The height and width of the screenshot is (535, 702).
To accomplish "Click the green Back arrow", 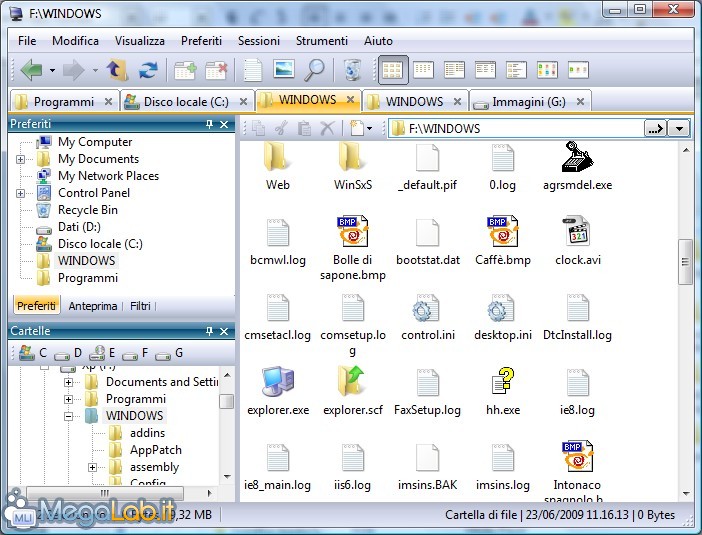I will [x=31, y=70].
